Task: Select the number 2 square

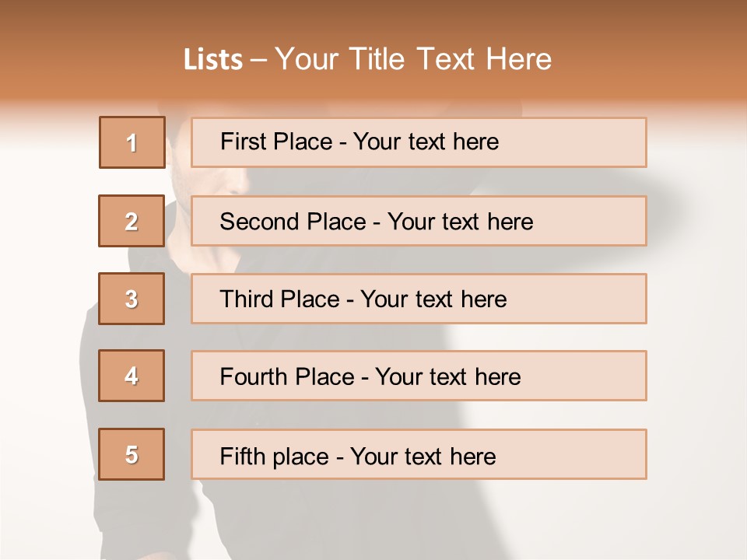Action: tap(132, 221)
